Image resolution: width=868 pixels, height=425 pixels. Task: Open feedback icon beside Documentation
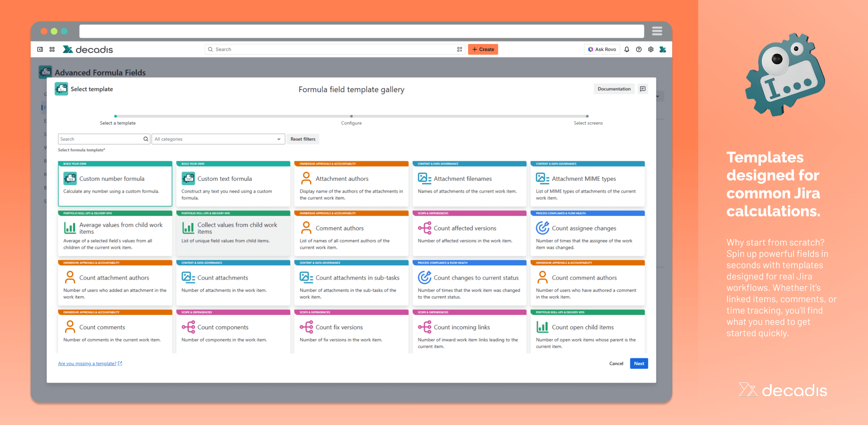[x=643, y=89]
